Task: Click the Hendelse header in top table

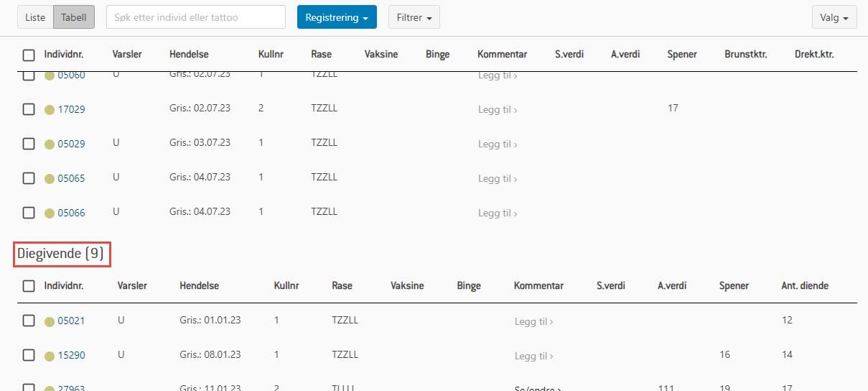Action: [x=189, y=54]
